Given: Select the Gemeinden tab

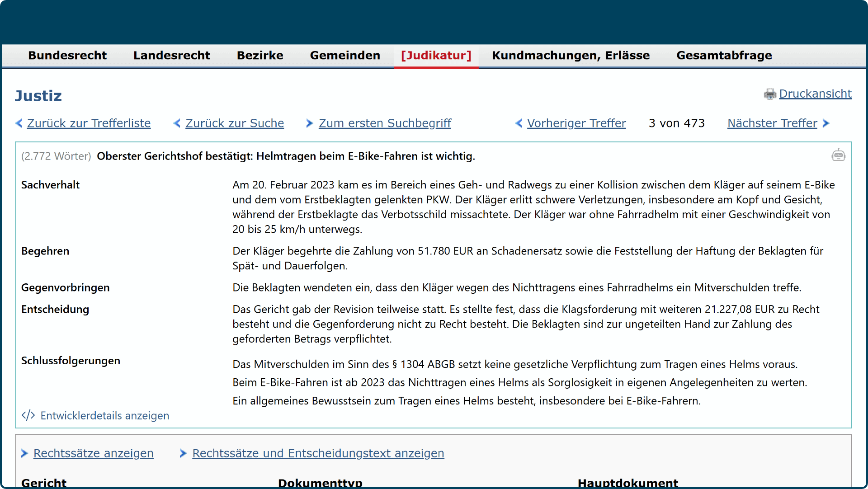Looking at the screenshot, I should click(345, 55).
